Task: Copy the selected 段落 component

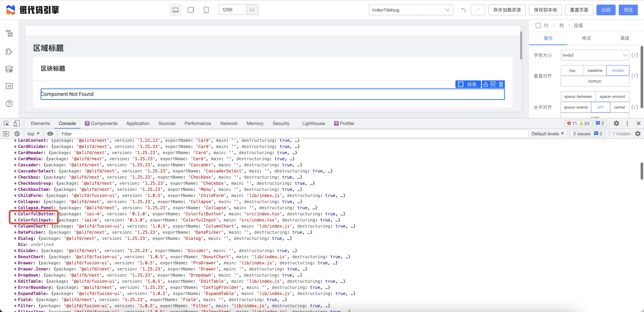Action: [x=493, y=84]
